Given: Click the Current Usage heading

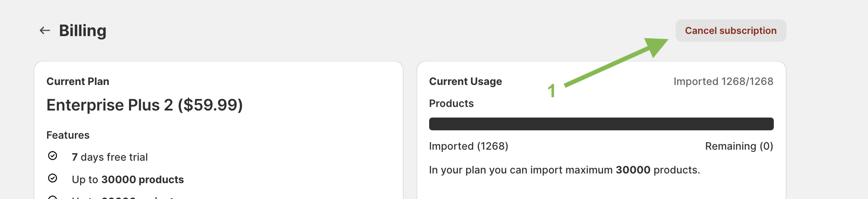Looking at the screenshot, I should (466, 81).
